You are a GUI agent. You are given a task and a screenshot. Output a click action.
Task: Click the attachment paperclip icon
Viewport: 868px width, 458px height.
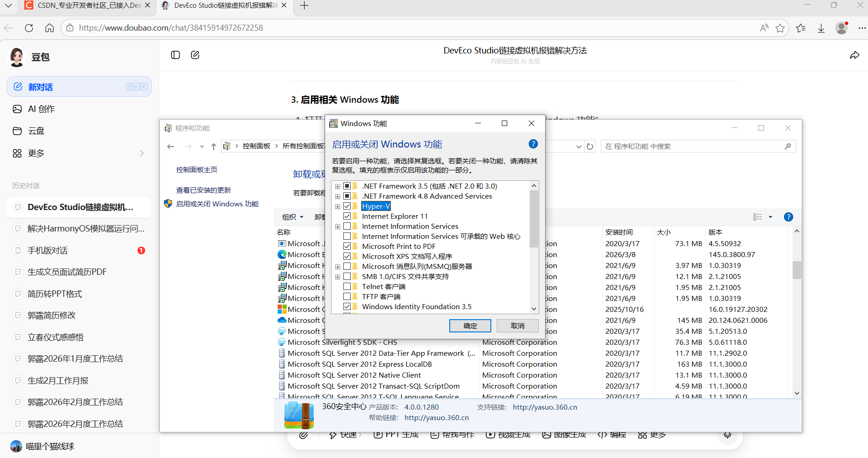click(x=304, y=435)
